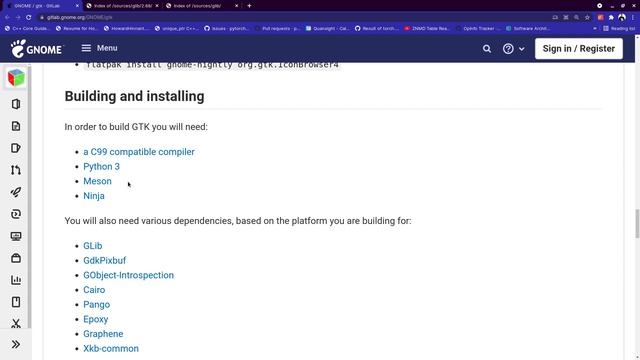Viewport: 640px width, 360px height.
Task: Open the browser extensions puzzle icon
Action: click(x=611, y=17)
